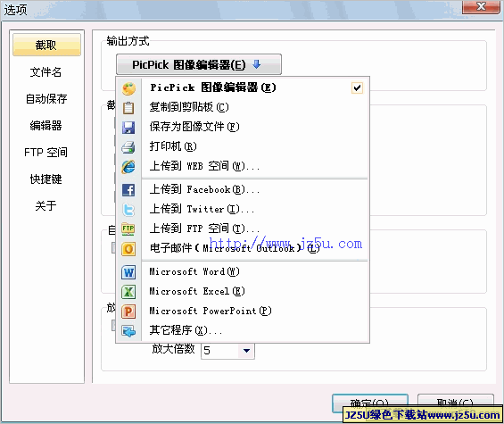Image resolution: width=504 pixels, height=424 pixels.
Task: Click the FTP folder icon
Action: tap(128, 229)
